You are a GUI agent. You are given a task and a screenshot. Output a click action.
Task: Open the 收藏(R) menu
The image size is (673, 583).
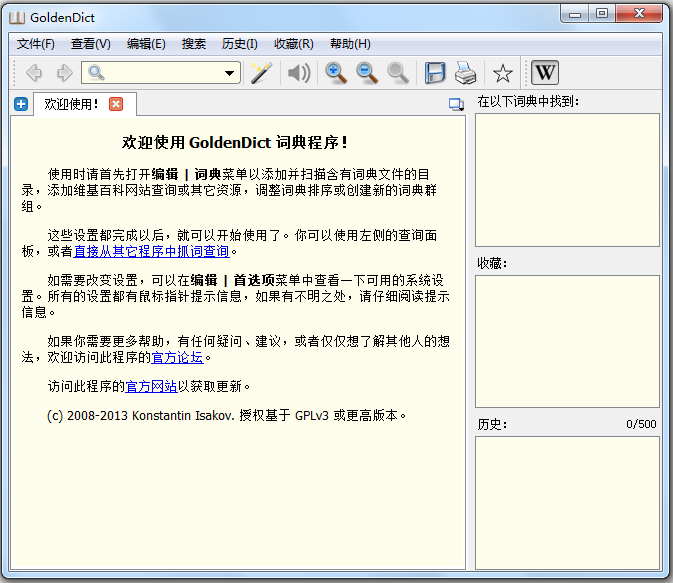(294, 44)
